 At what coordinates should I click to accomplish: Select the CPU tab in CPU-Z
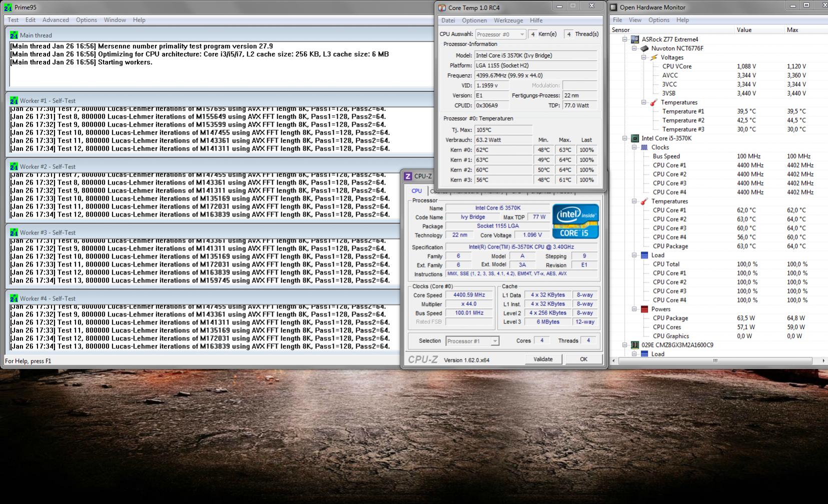[417, 191]
